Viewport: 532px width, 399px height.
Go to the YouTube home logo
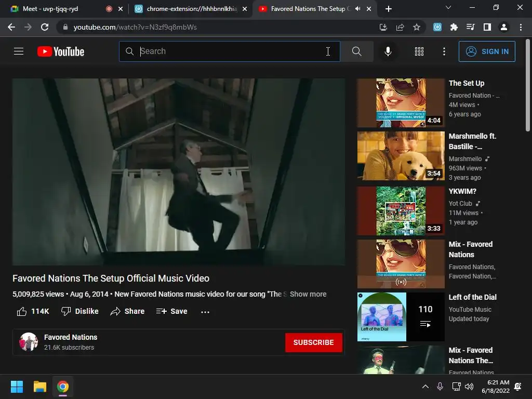(61, 51)
